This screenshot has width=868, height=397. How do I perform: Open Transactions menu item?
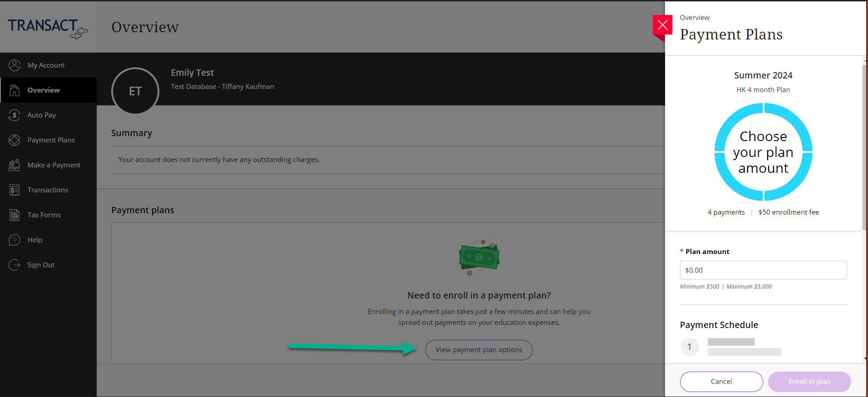click(49, 190)
